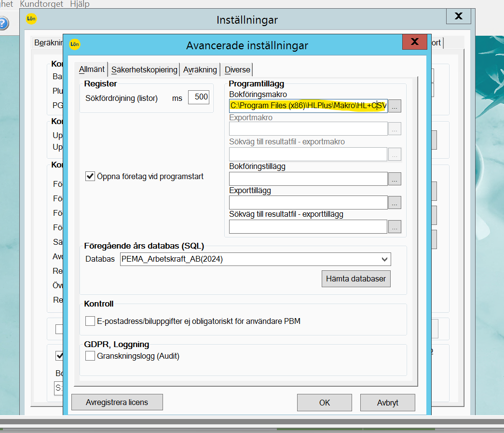
Task: Open the Avräkning tab
Action: 200,70
